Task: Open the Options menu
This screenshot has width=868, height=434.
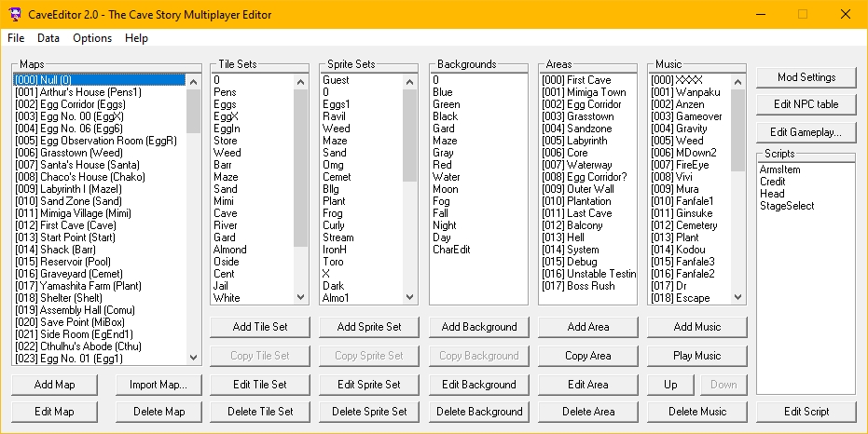Action: pos(92,38)
